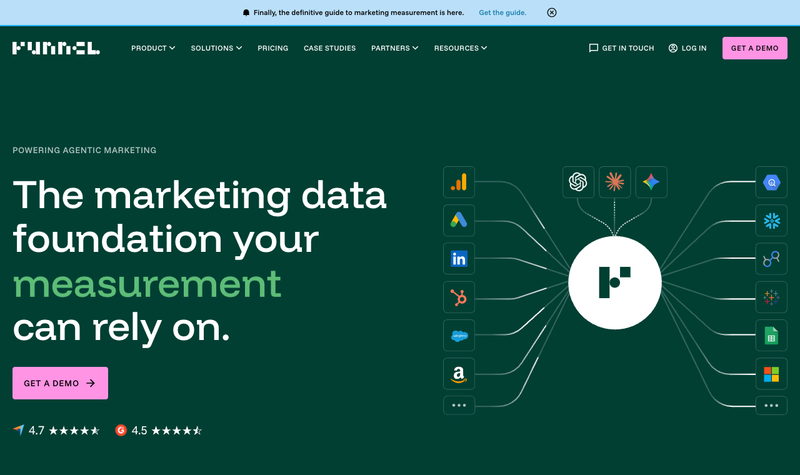Click the Log In link

pos(688,48)
